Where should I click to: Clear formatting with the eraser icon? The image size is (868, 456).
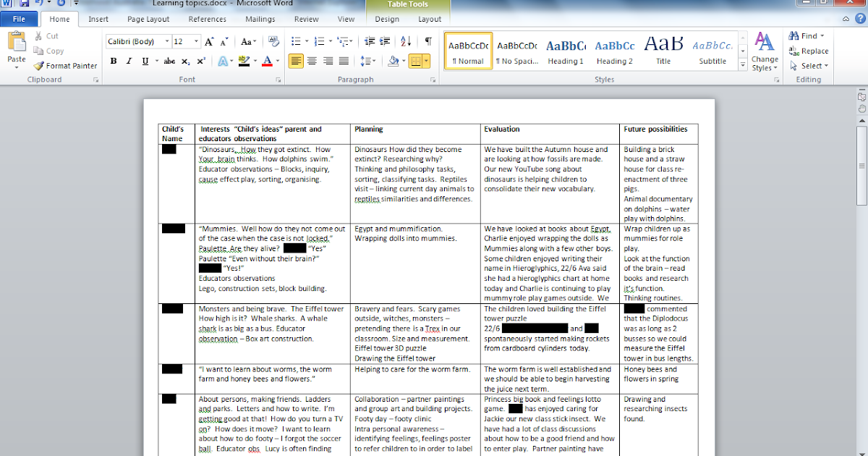point(273,42)
